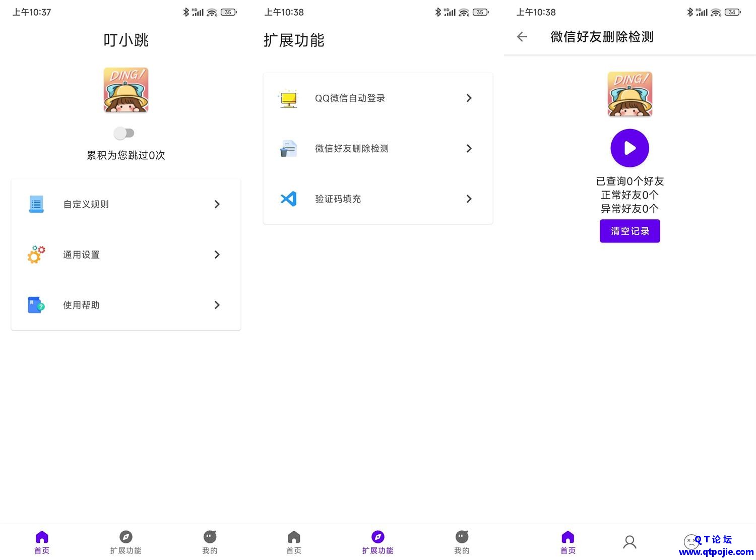Expand 验证码填充 chevron
756x560 pixels.
pyautogui.click(x=469, y=199)
